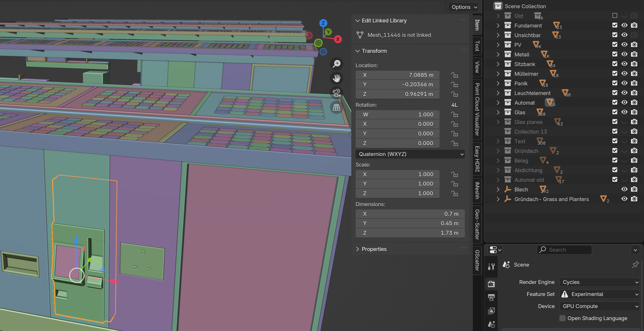This screenshot has width=644, height=331.
Task: Lock the Location X value
Action: pyautogui.click(x=454, y=75)
